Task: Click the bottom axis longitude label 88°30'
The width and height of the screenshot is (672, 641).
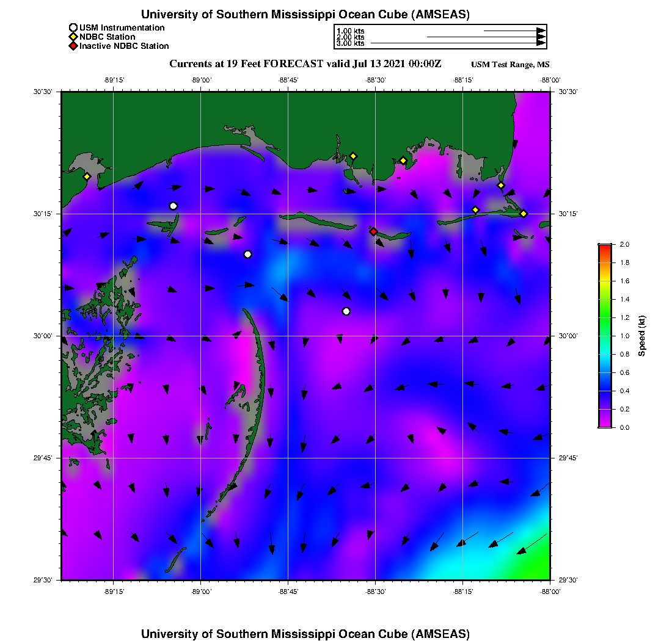Action: click(376, 592)
